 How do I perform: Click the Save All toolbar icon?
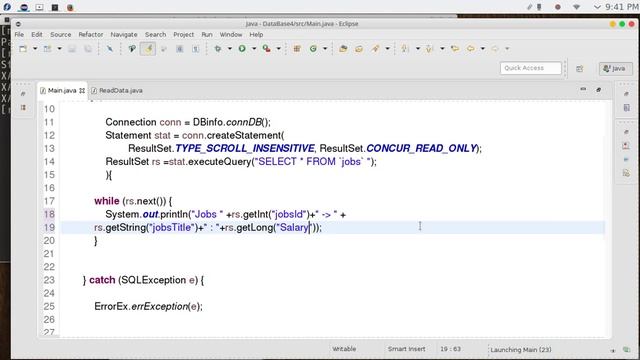(x=88, y=49)
